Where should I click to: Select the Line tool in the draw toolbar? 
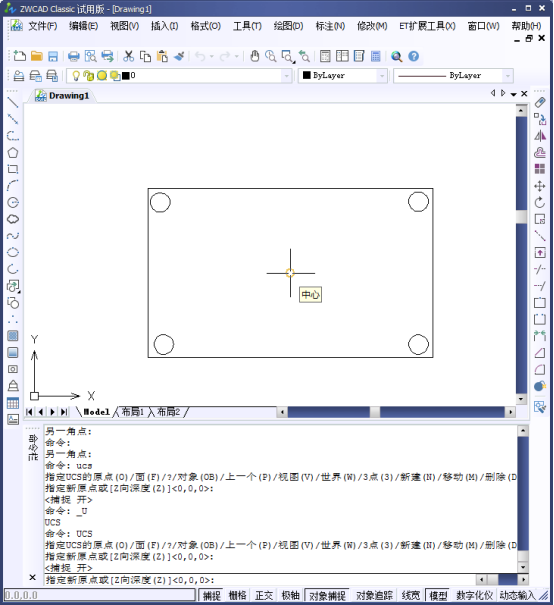13,102
